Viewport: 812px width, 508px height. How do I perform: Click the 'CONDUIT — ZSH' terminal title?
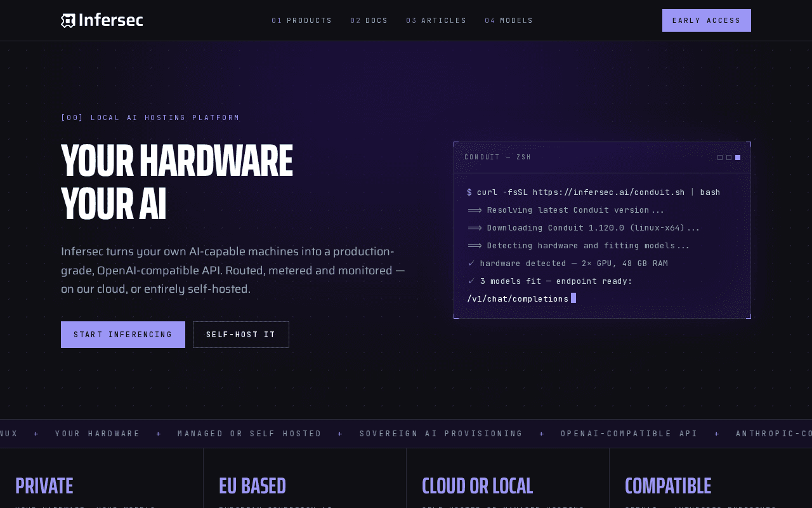498,157
